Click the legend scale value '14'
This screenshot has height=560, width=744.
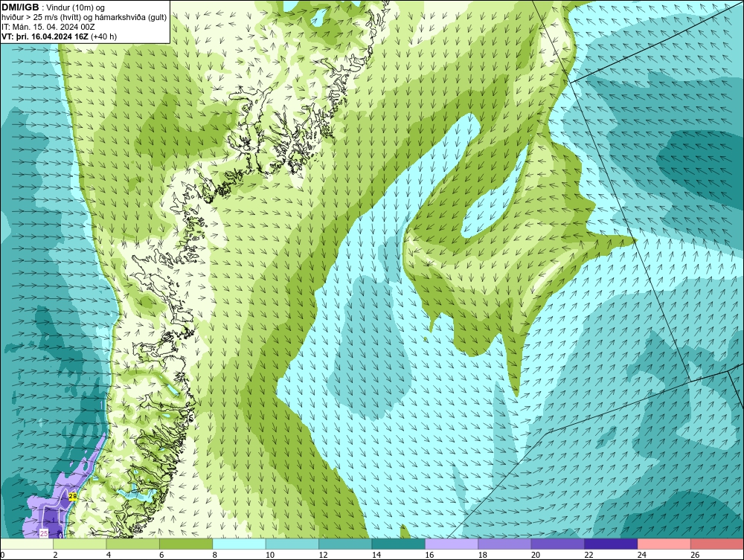(376, 555)
